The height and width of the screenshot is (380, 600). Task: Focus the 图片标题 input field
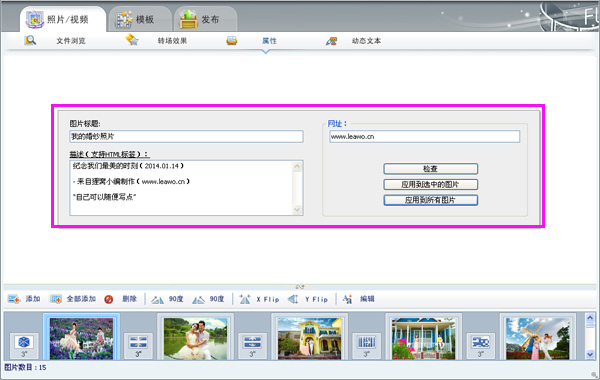coord(186,136)
